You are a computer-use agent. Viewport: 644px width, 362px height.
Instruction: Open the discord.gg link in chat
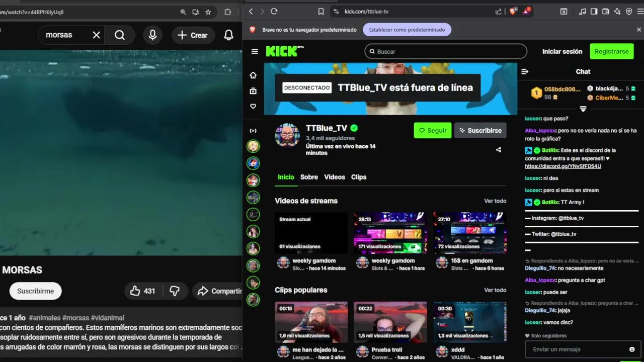pos(563,166)
